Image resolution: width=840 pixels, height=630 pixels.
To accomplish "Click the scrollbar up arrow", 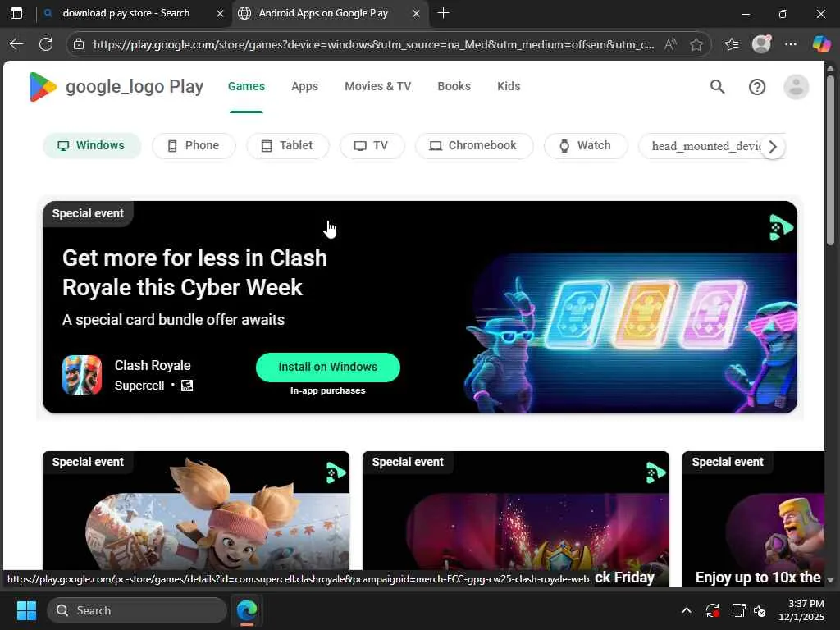I will [830, 68].
